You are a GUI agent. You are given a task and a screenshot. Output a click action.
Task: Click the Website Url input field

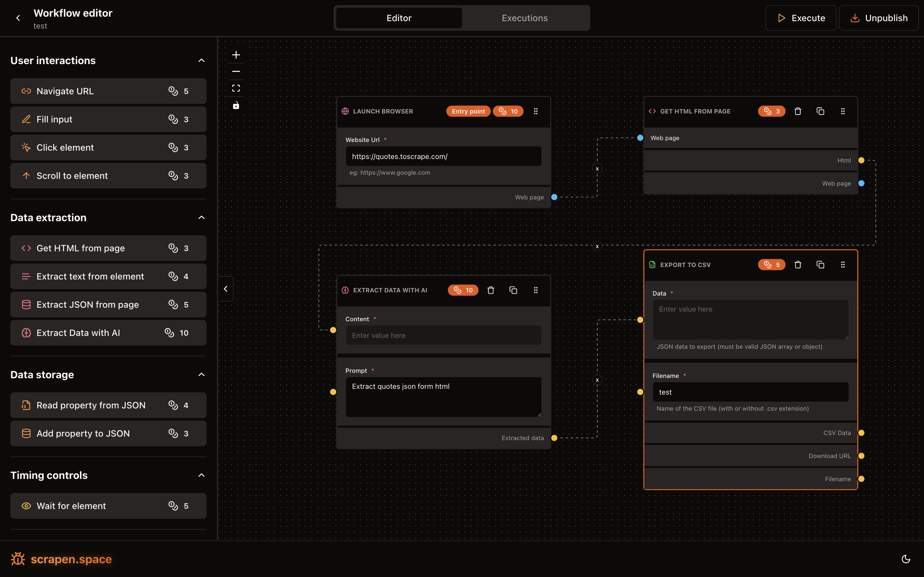point(443,156)
